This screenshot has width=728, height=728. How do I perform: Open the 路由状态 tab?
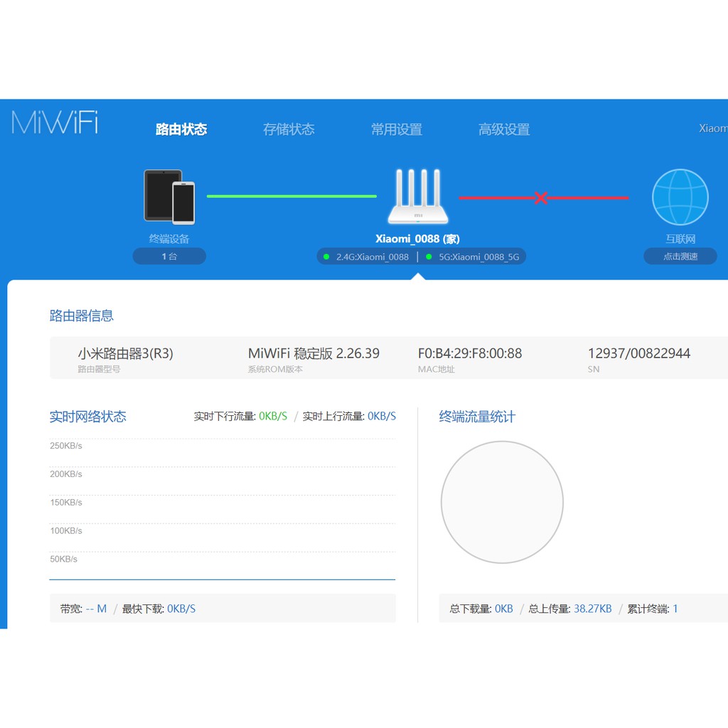181,129
